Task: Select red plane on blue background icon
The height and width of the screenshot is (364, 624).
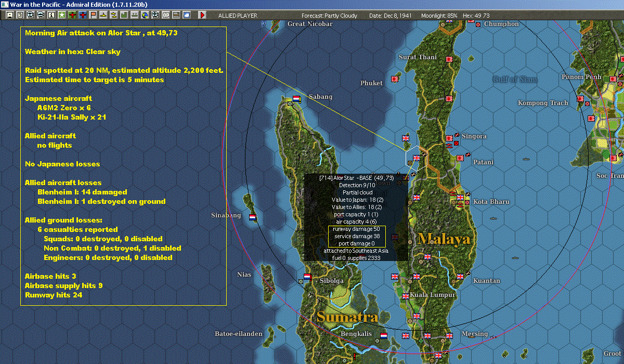Action: tap(83, 16)
